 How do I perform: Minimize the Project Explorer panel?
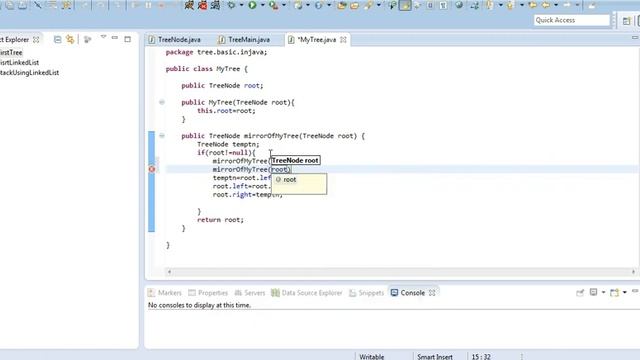pos(115,38)
